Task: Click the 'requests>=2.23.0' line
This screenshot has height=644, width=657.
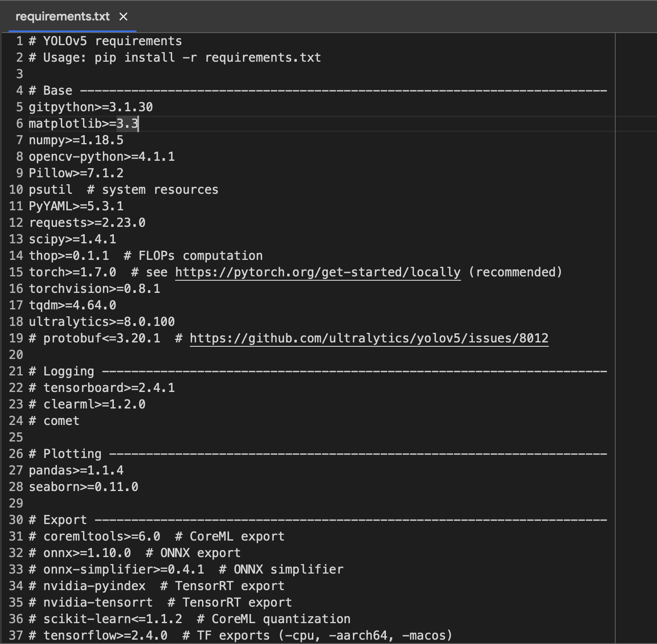Action: (x=87, y=222)
